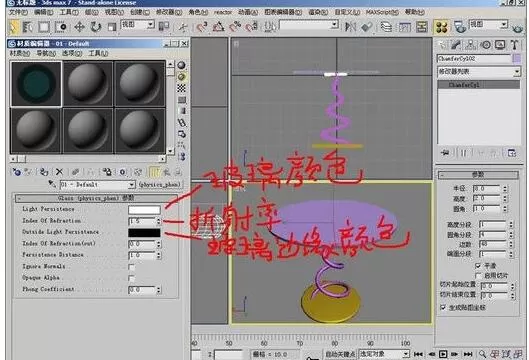
Task: Toggle the percent snap icon
Action: [235, 27]
